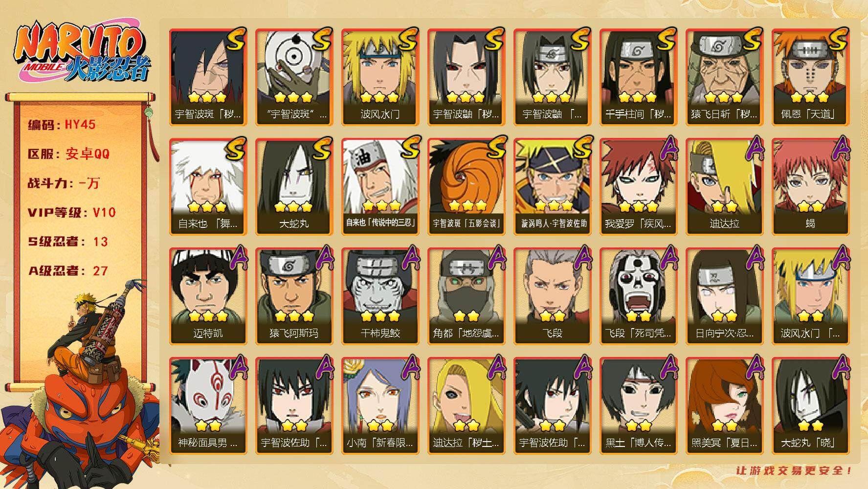Open the 飞段 grey-haired card
This screenshot has width=868, height=489.
552,296
